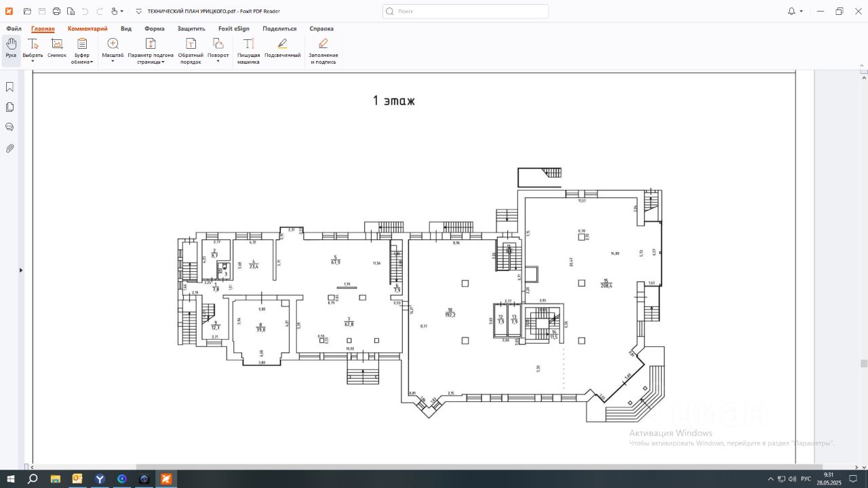Click the notifications bell icon
Image resolution: width=868 pixels, height=488 pixels.
pos(791,12)
